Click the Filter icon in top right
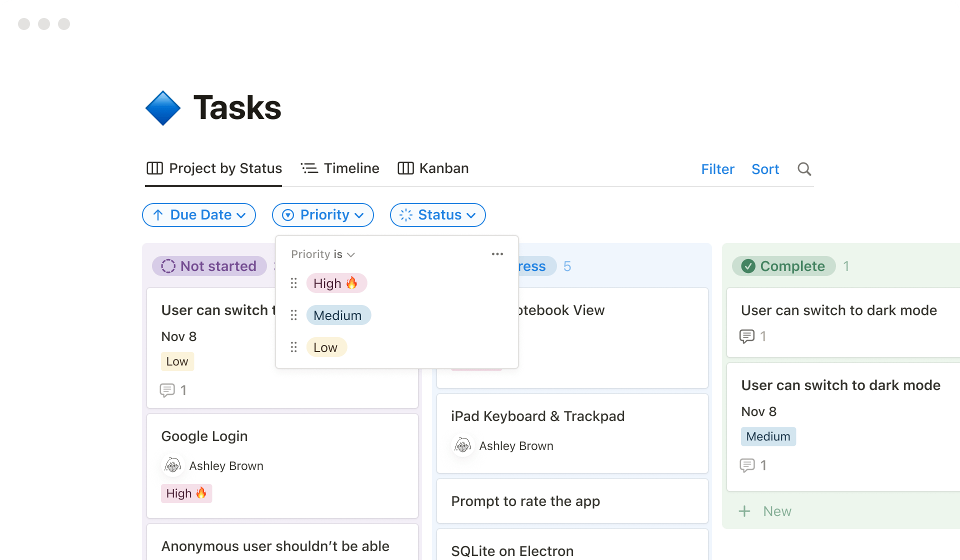Image resolution: width=960 pixels, height=560 pixels. point(718,168)
